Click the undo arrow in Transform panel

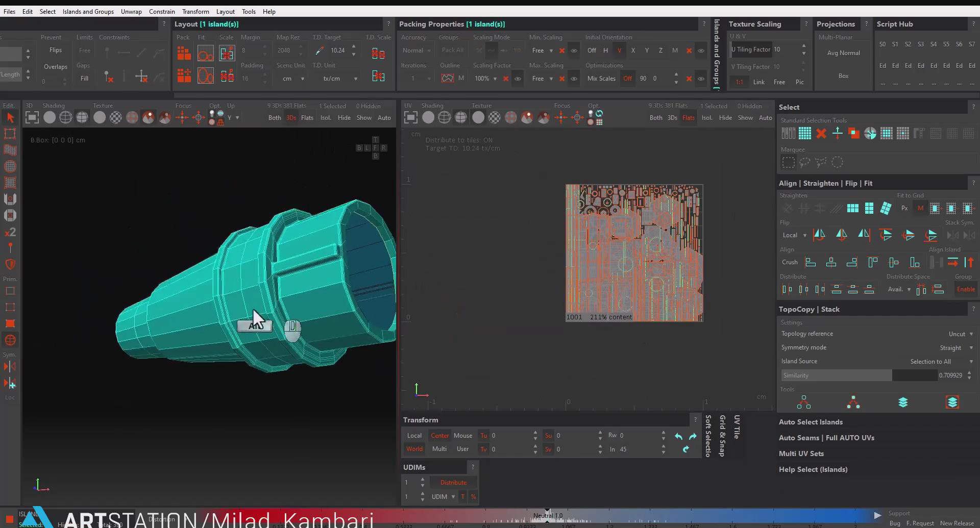678,436
